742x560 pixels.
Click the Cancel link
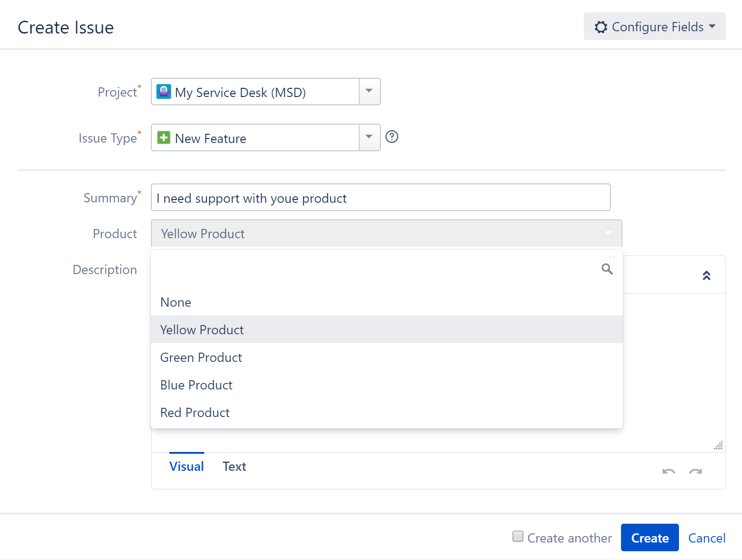point(707,537)
